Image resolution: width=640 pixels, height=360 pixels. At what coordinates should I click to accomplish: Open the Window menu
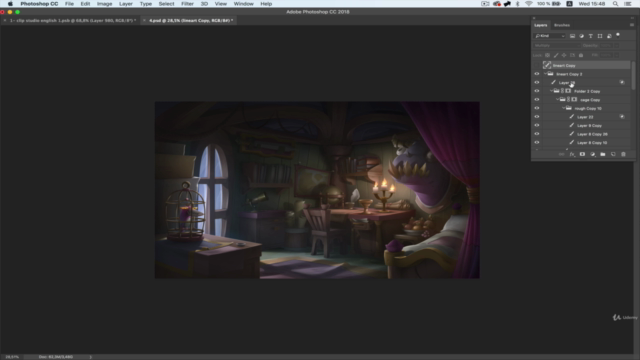point(243,4)
